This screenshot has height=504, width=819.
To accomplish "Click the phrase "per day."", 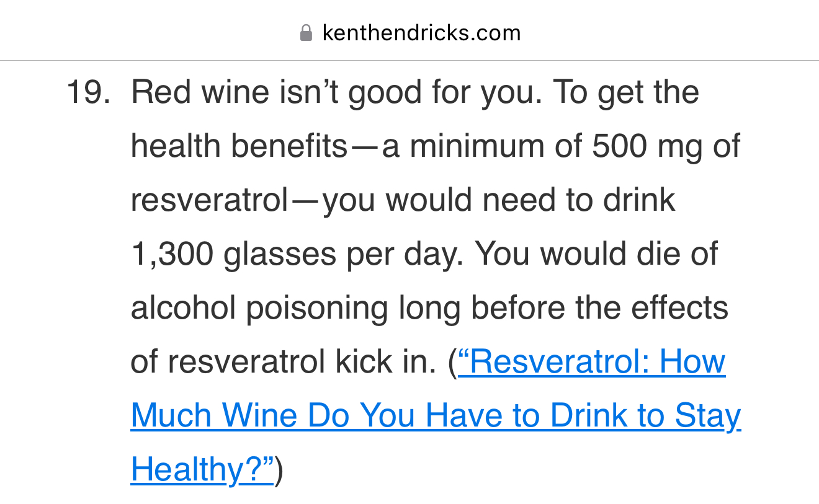I will (x=404, y=254).
